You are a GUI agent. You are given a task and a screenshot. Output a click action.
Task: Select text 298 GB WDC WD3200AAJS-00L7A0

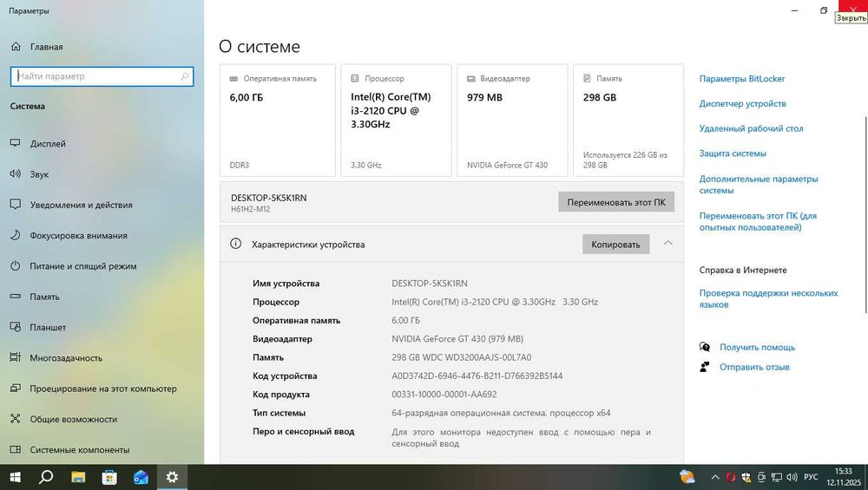point(462,357)
